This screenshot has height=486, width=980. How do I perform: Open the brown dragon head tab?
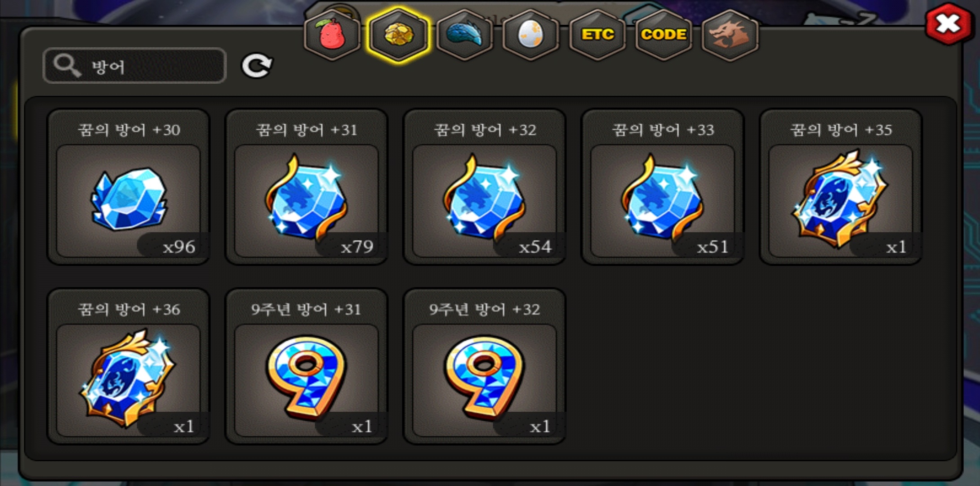click(x=730, y=35)
